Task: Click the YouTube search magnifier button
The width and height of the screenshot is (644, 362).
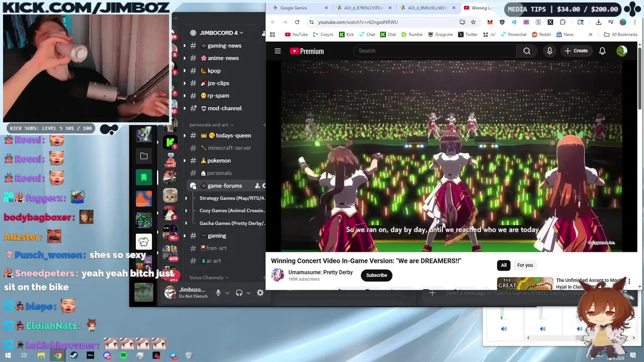Action: point(527,51)
